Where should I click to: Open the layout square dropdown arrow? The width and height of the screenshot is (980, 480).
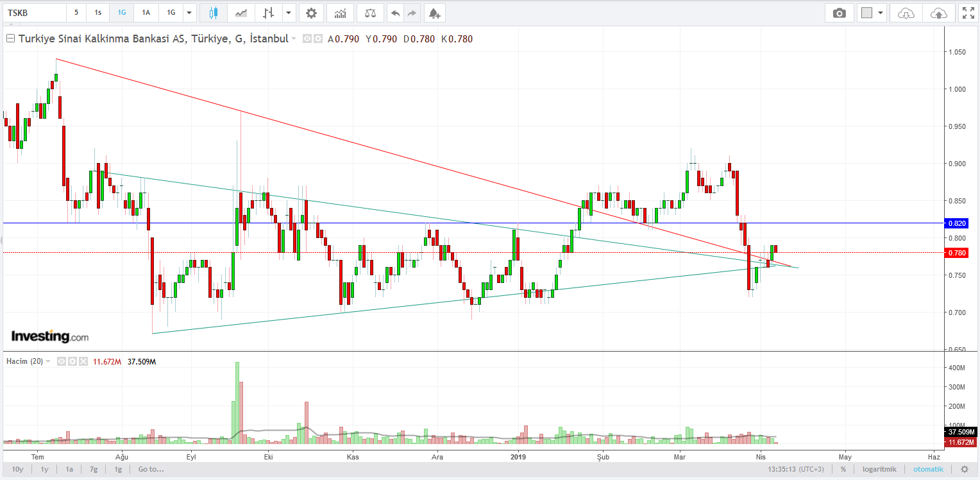pos(881,13)
